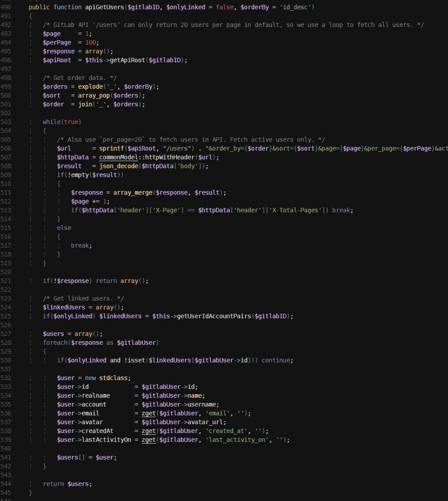
Task: Click explode function on line 499
Action: [90, 87]
